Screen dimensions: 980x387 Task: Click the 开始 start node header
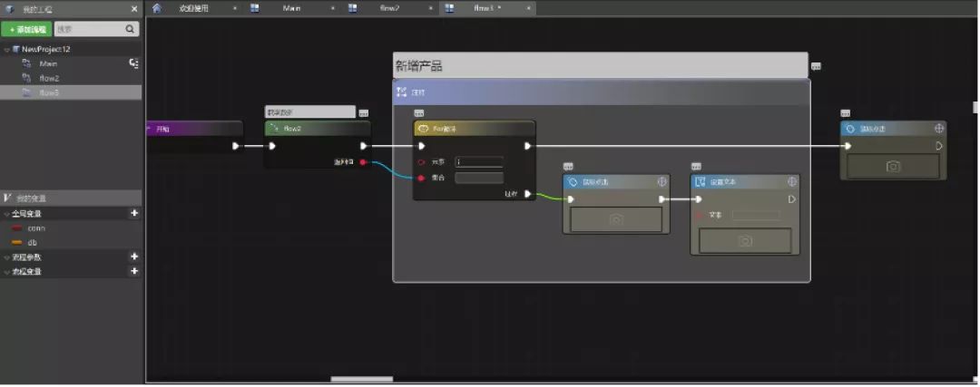click(194, 129)
